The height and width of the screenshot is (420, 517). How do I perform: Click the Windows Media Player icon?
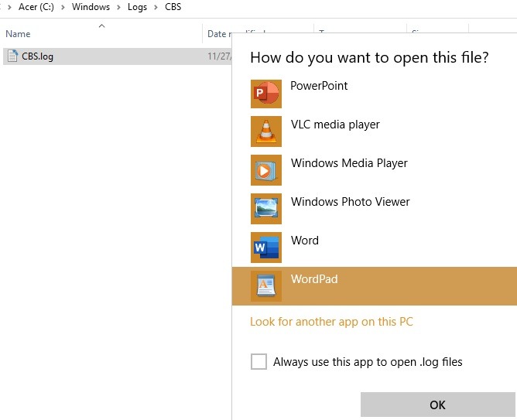coord(266,170)
